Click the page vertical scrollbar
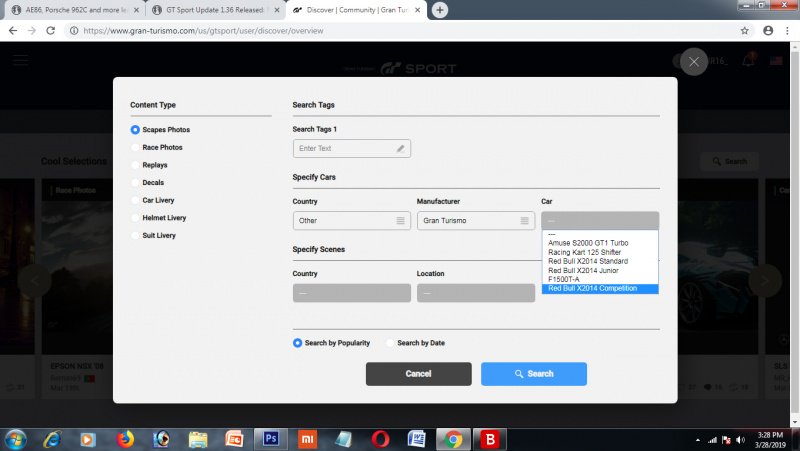This screenshot has height=451, width=800. (795, 235)
